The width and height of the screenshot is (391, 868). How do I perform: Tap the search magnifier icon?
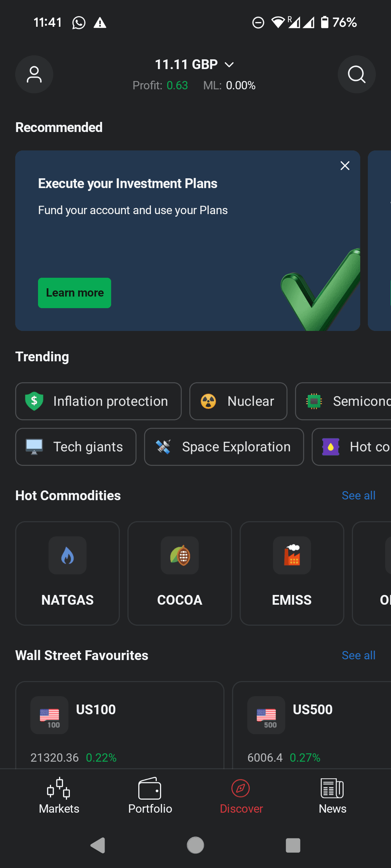click(x=357, y=75)
